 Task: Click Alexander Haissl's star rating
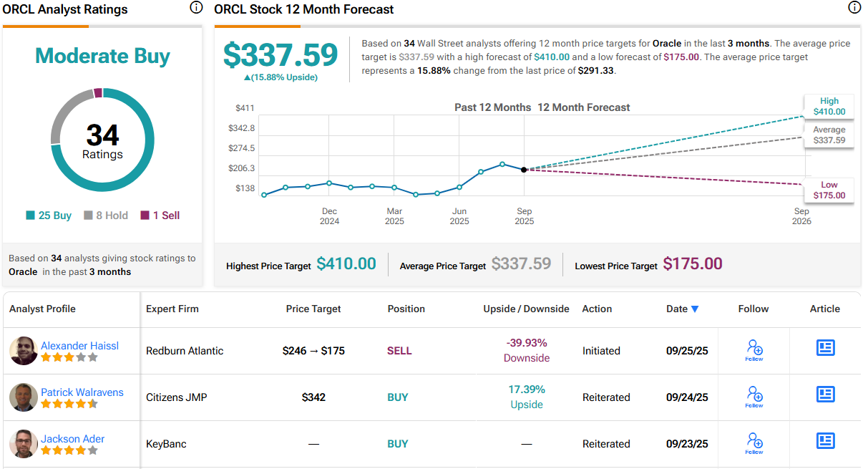click(x=69, y=357)
